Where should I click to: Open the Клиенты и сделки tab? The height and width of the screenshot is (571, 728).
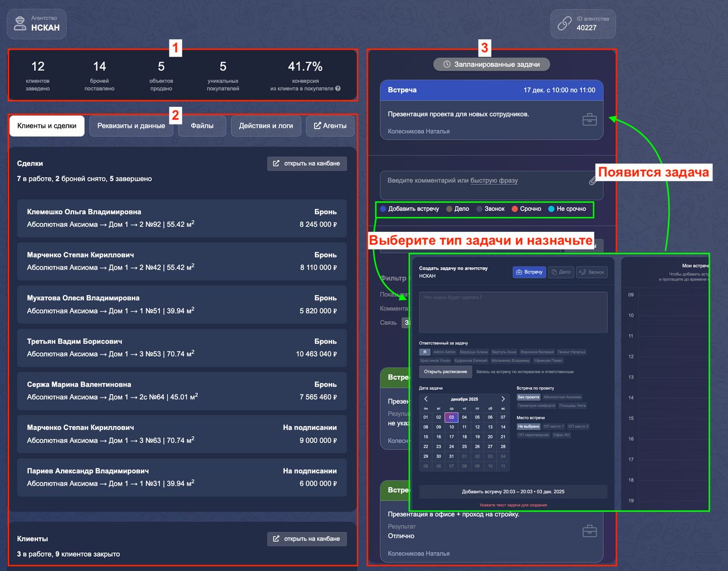[47, 126]
